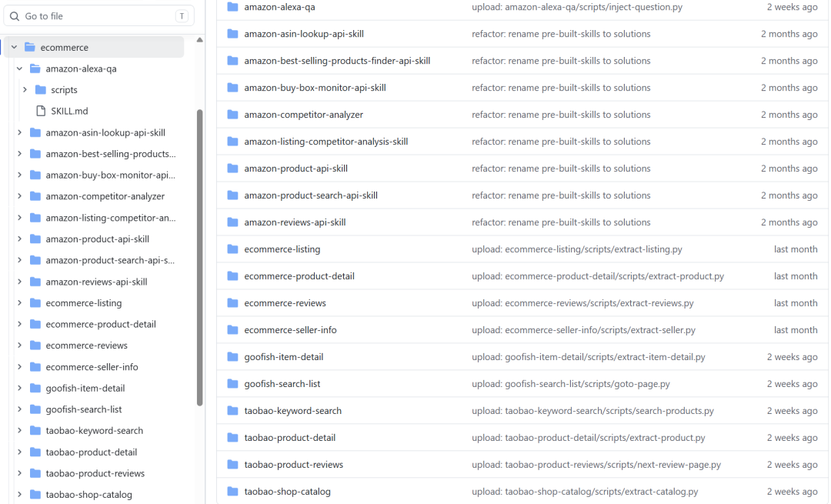
Task: Click the scroll-up arrow of the tree panel
Action: click(200, 40)
